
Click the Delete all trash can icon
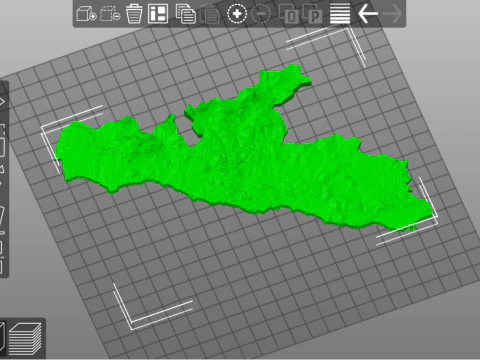coord(134,14)
